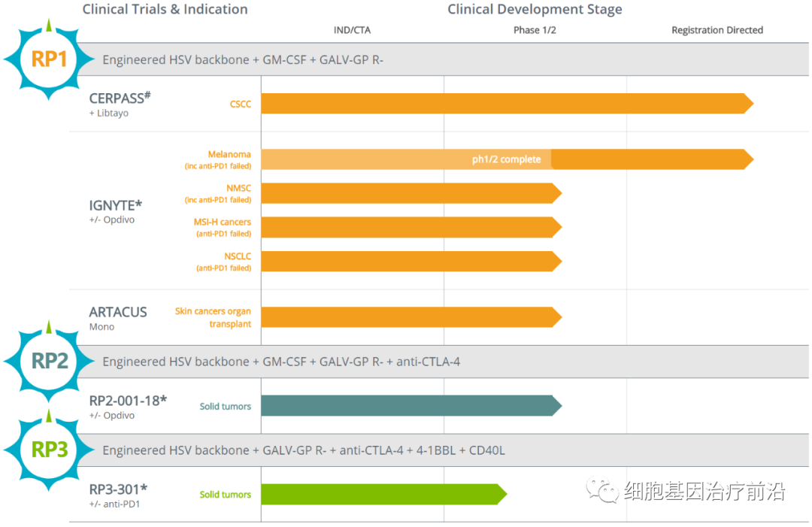Select the 'ph1/2 complete' melanoma bar segment

pos(406,159)
